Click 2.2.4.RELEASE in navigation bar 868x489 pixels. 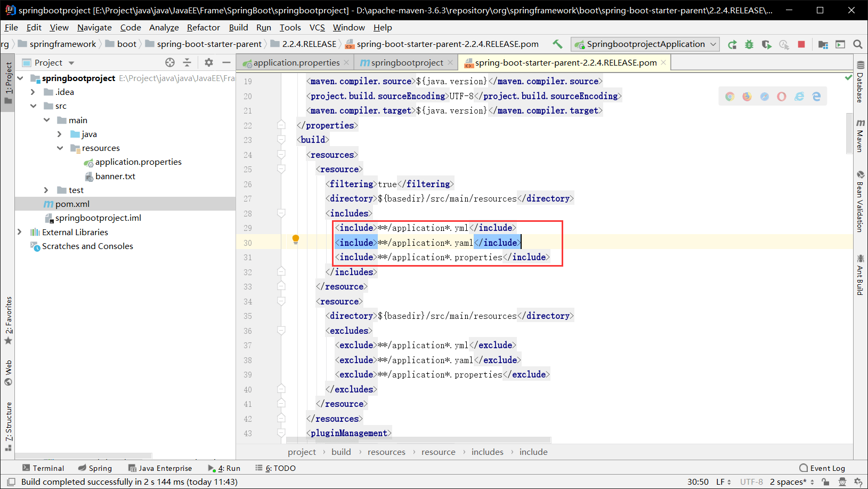pyautogui.click(x=309, y=44)
